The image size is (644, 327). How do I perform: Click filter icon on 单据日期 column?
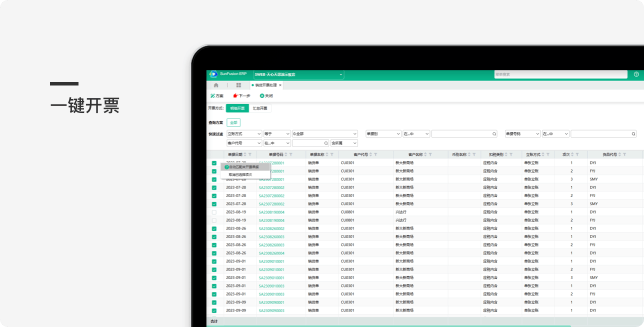pos(250,154)
